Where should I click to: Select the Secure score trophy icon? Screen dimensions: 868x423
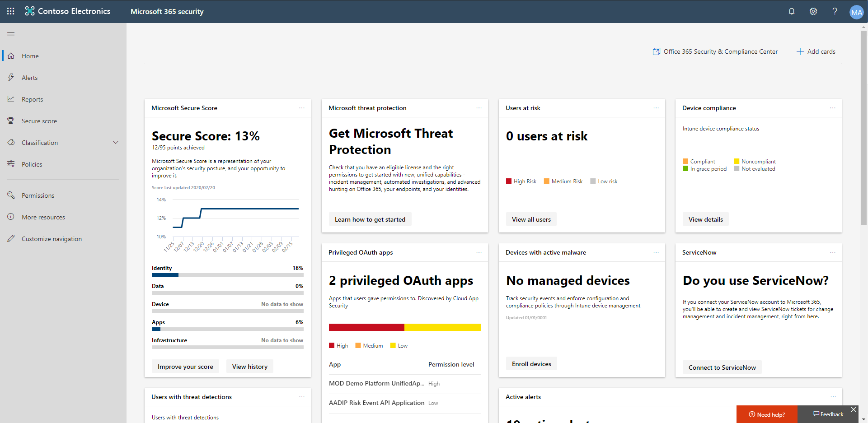(11, 121)
